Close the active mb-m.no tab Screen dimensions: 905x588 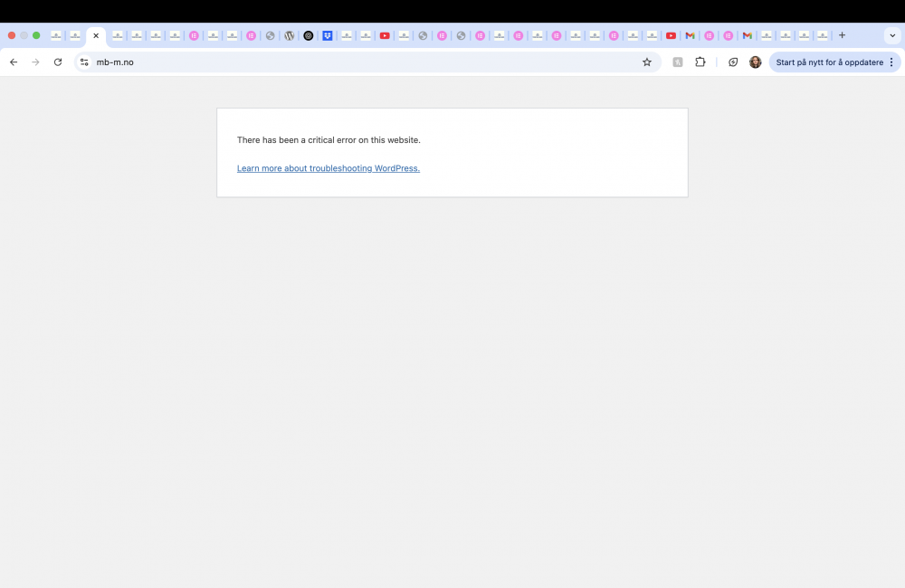pyautogui.click(x=96, y=36)
